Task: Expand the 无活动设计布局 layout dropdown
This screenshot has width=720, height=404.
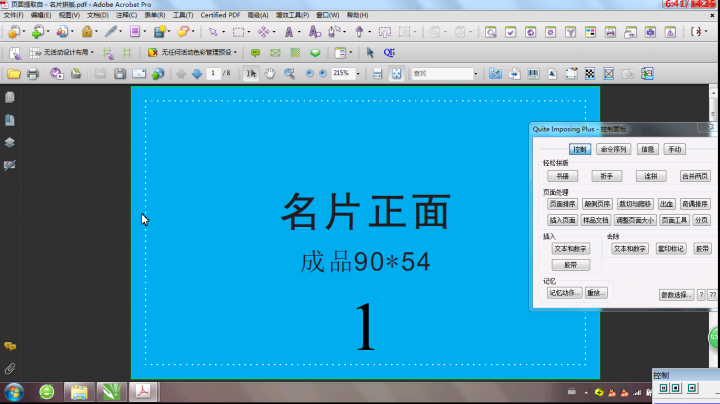Action: tap(93, 52)
